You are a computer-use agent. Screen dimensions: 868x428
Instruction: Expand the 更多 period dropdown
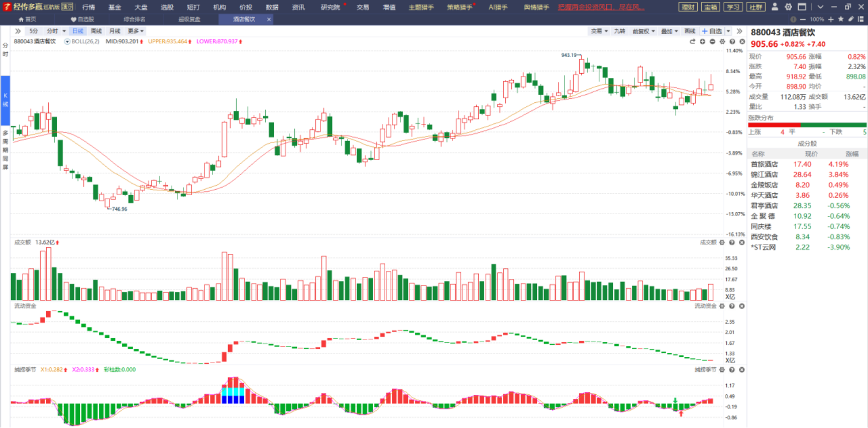[x=135, y=31]
